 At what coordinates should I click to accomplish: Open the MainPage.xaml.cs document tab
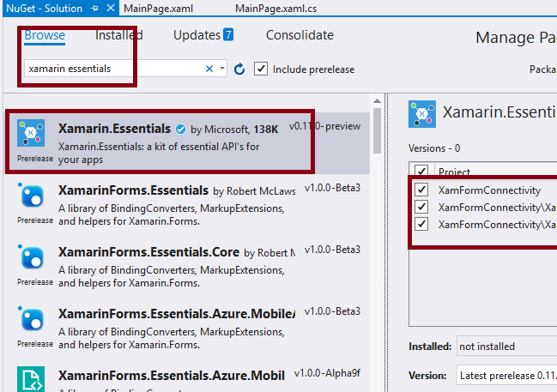pos(270,8)
